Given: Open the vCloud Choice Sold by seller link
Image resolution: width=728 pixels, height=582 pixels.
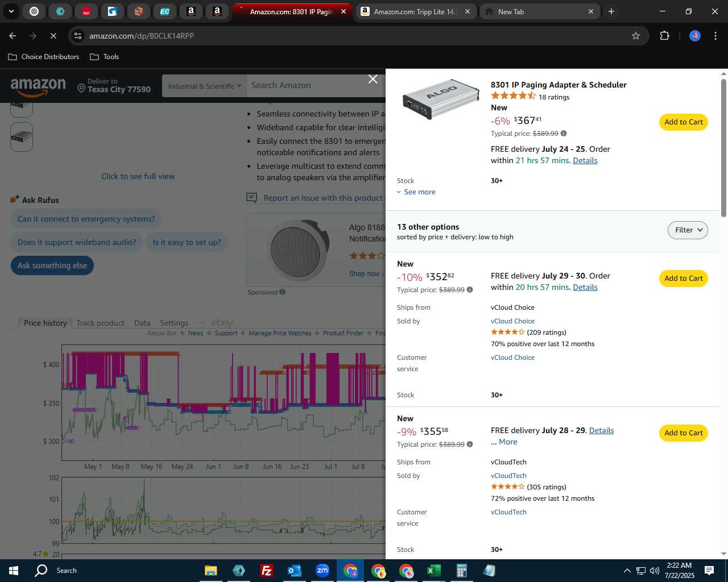Looking at the screenshot, I should (512, 321).
